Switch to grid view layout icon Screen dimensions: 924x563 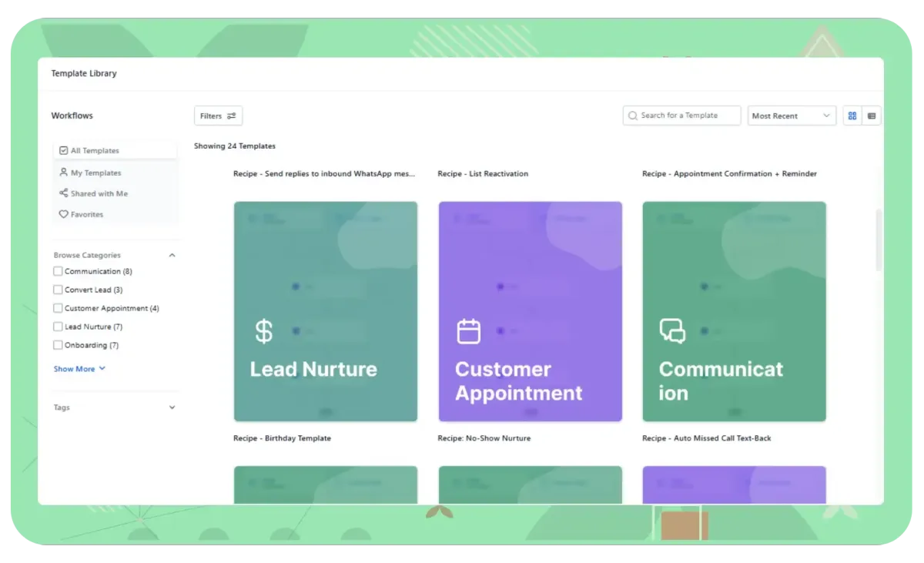(x=852, y=115)
